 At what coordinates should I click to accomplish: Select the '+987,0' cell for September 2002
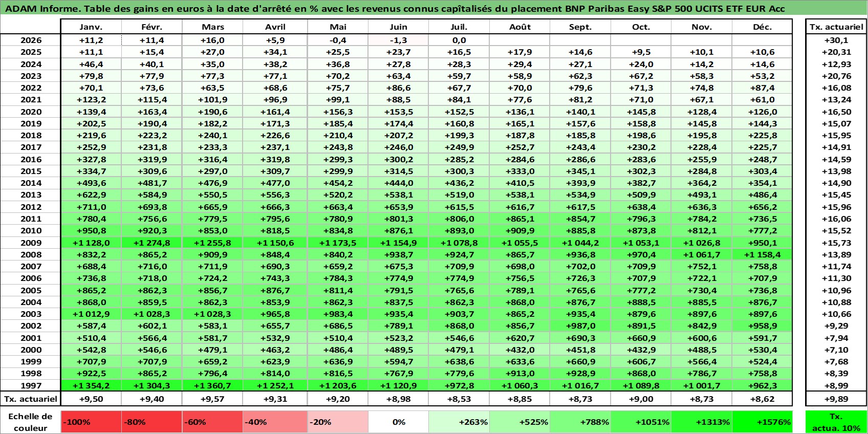point(580,325)
